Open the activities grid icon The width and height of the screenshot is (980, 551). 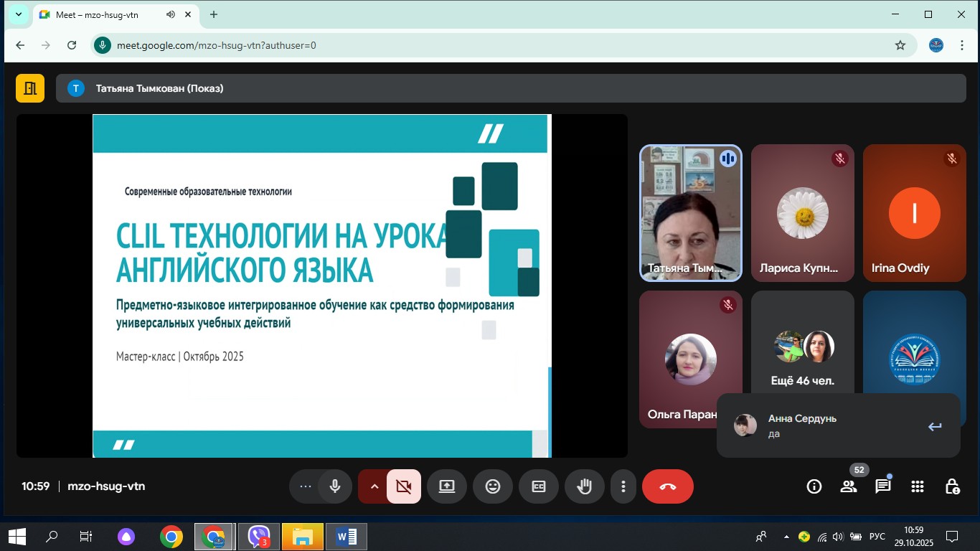pyautogui.click(x=917, y=486)
